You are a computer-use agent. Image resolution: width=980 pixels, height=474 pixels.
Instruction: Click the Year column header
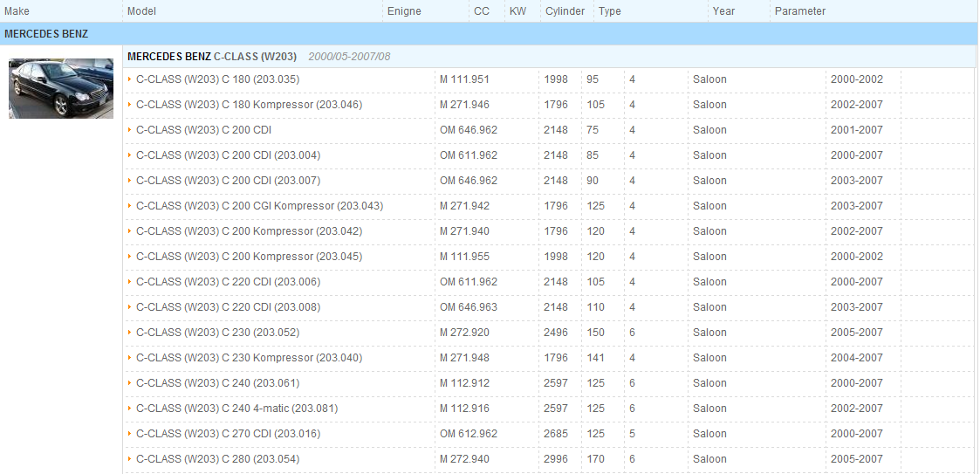(723, 11)
